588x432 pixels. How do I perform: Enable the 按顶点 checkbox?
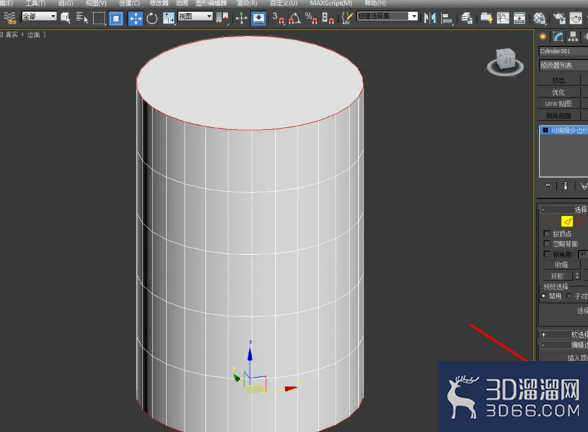(547, 234)
